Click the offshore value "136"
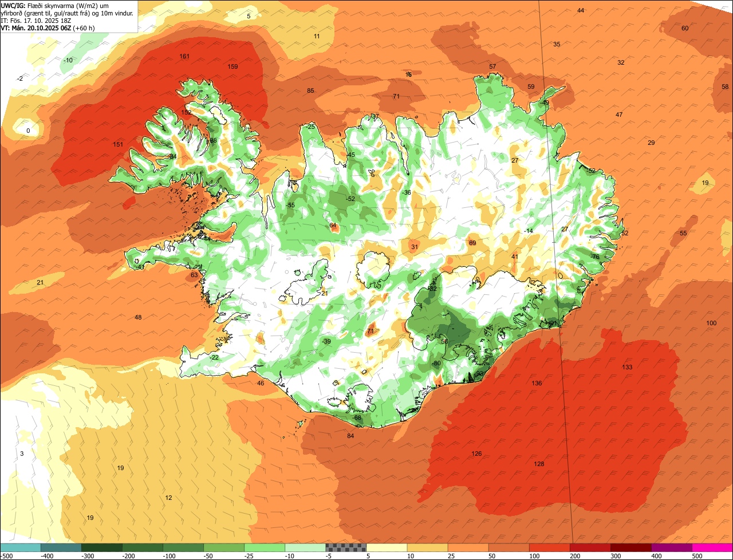The height and width of the screenshot is (560, 733). pos(537,383)
